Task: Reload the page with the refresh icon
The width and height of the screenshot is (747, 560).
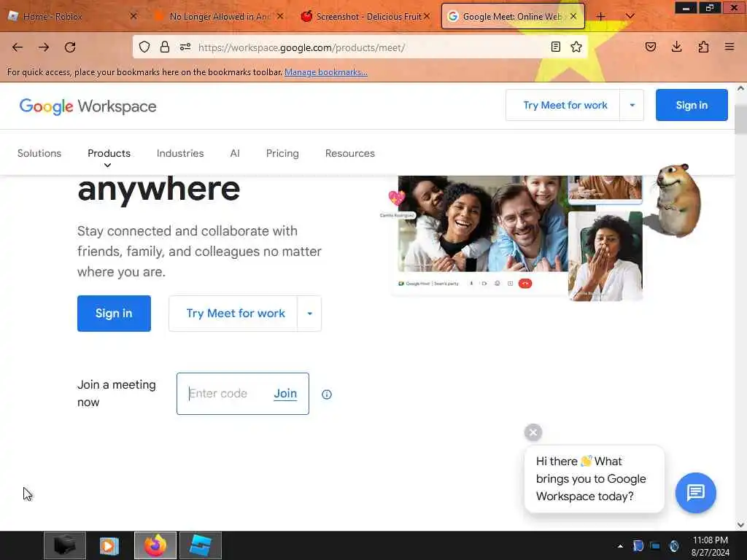Action: [x=70, y=47]
